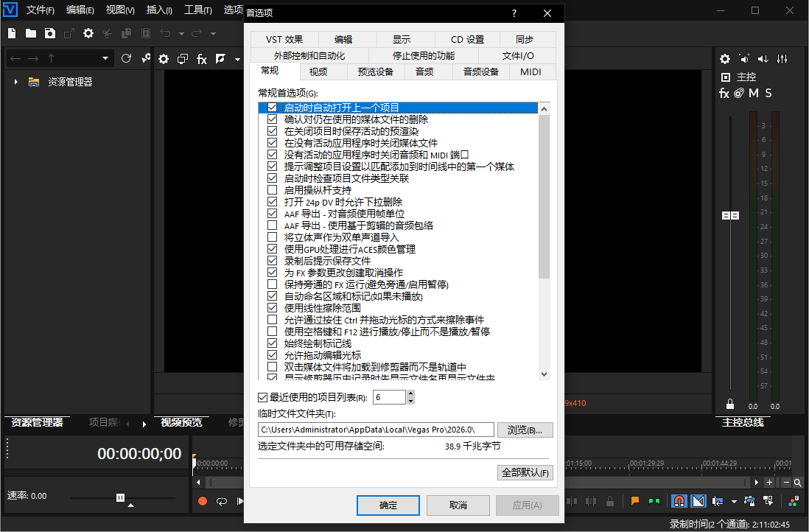Viewport: 809px width, 532px height.
Task: Click the 全部默认 reset button
Action: [525, 473]
